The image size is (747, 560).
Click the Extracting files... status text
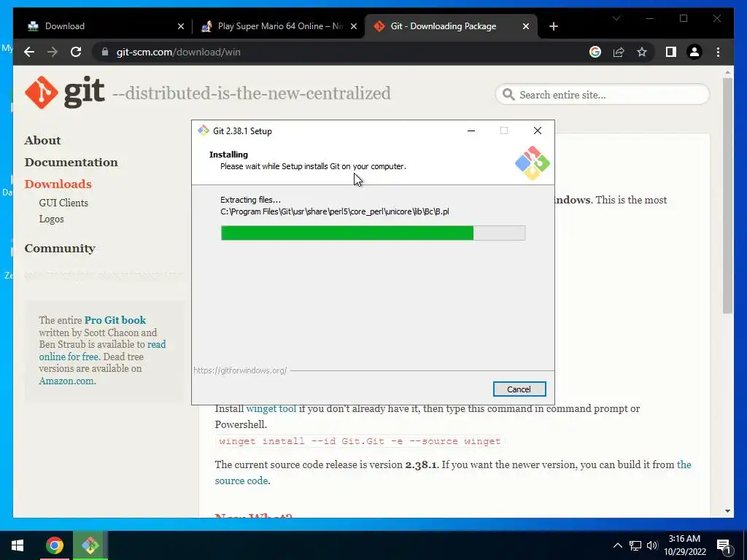point(251,200)
